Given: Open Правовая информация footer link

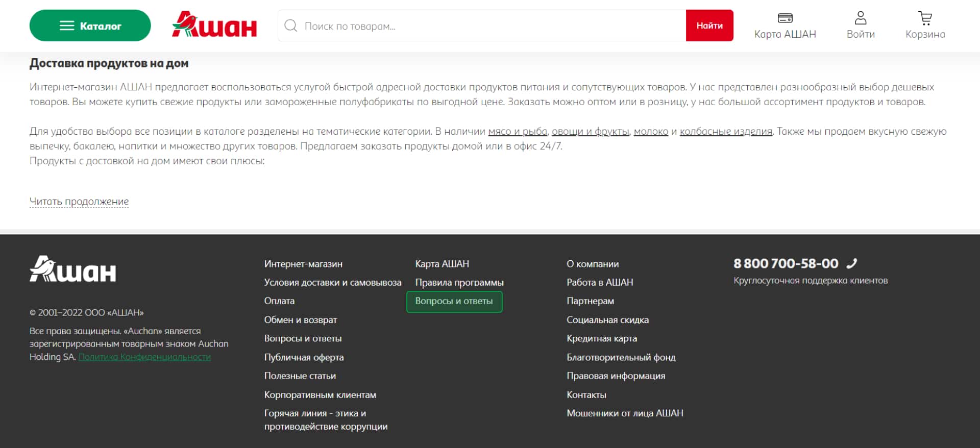Looking at the screenshot, I should tap(616, 376).
